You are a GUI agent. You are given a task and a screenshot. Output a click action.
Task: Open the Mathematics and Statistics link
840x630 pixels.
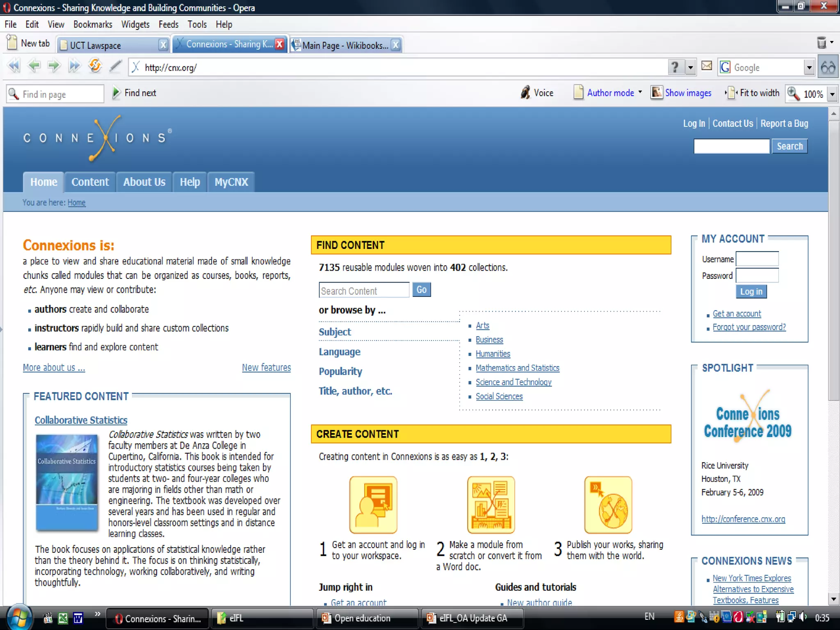click(517, 368)
